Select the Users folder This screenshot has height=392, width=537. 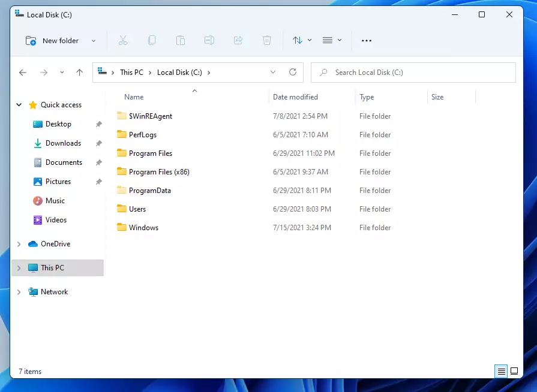click(x=137, y=209)
